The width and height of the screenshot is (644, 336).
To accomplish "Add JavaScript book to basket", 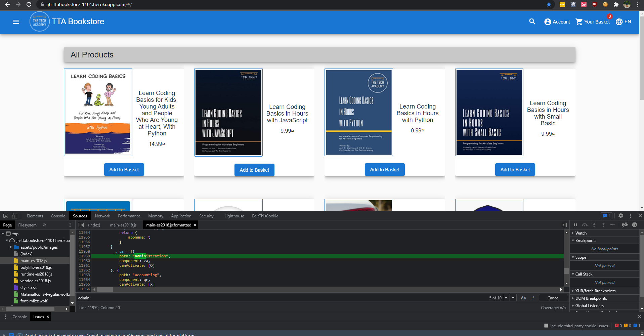I will 254,170.
